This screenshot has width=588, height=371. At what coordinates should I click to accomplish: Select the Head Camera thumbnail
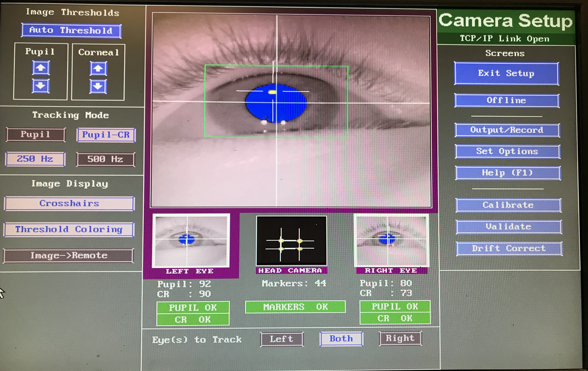291,241
